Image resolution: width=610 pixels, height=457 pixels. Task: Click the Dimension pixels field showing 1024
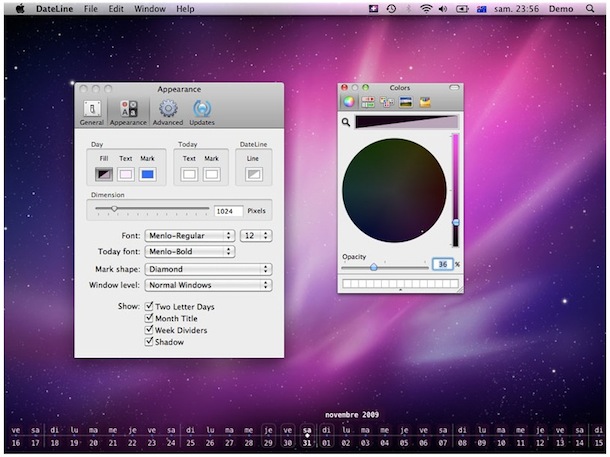228,211
